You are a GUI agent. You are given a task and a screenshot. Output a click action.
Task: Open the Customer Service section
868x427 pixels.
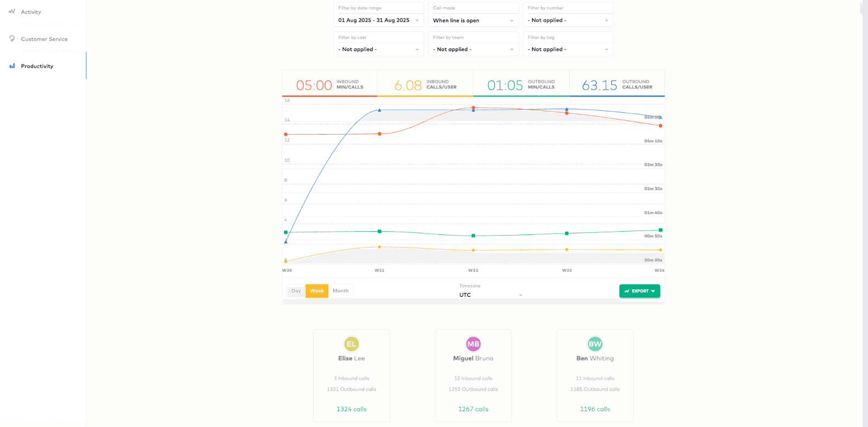point(44,39)
